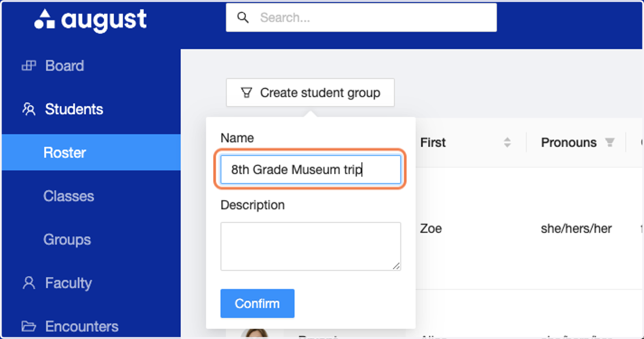Screen dimensions: 644x339
Task: Click Create student group button
Action: (x=310, y=92)
